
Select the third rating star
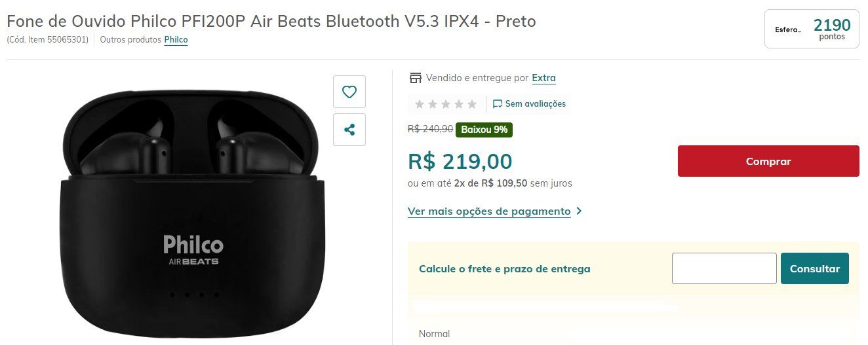click(x=446, y=104)
